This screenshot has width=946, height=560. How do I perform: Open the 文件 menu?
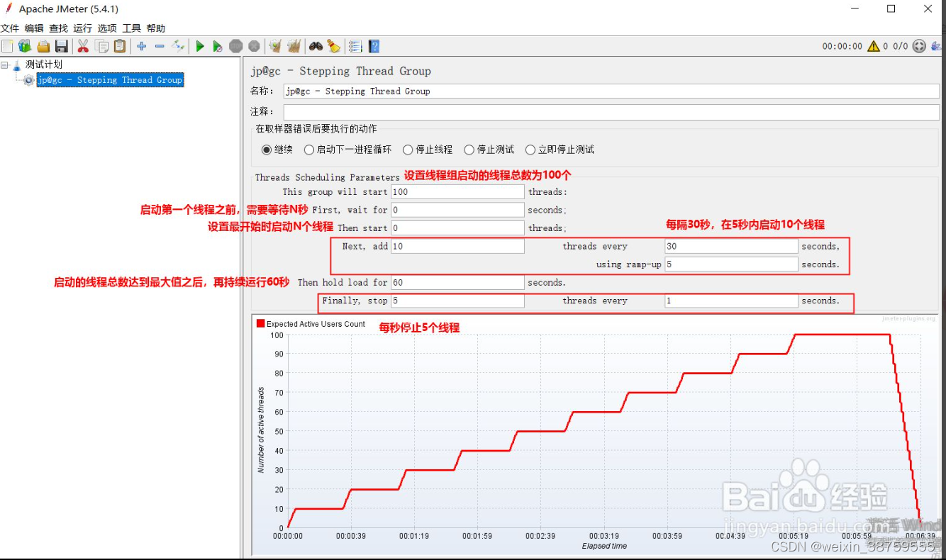(x=10, y=28)
